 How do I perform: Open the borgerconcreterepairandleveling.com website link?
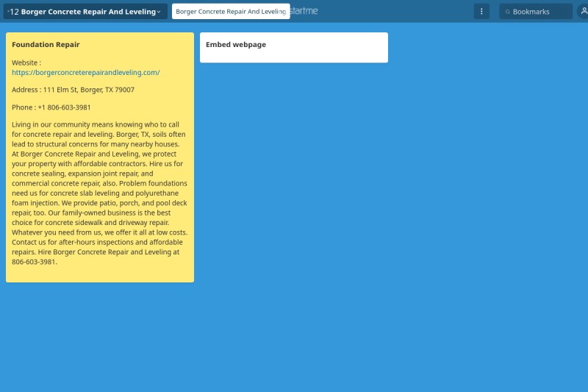(x=86, y=72)
